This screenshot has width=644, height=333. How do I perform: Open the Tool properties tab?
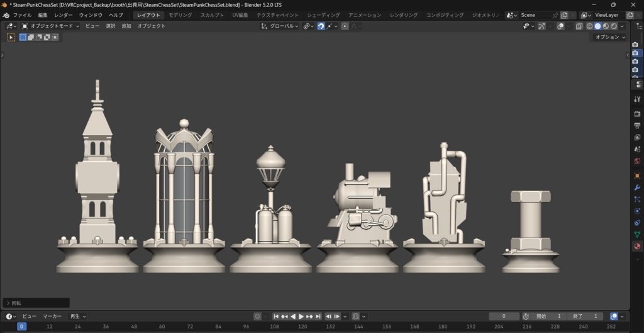637,99
